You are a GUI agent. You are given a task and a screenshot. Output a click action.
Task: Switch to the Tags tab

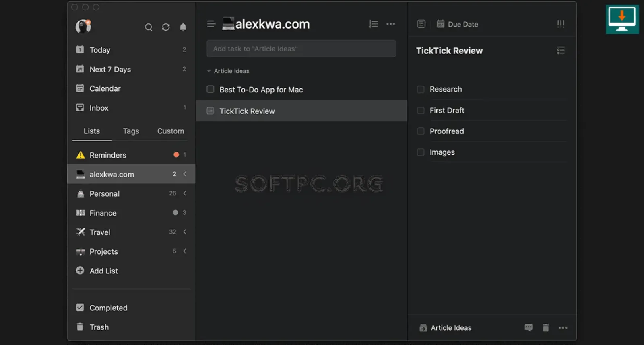pos(131,131)
